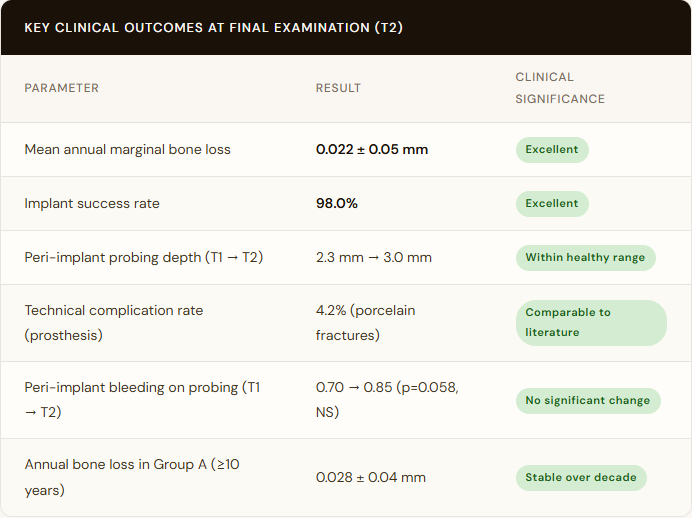Select the 0.022 ± 0.05 mm result
The image size is (692, 518).
click(x=372, y=150)
